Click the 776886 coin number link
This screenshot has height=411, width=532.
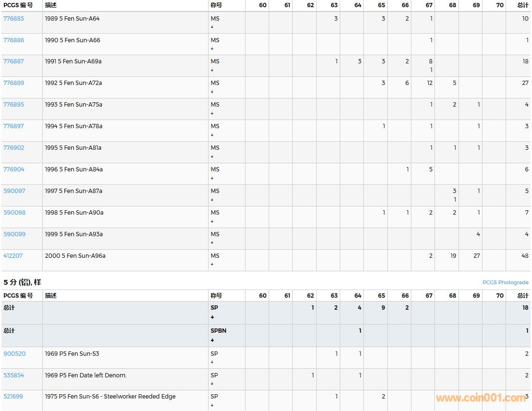13,40
